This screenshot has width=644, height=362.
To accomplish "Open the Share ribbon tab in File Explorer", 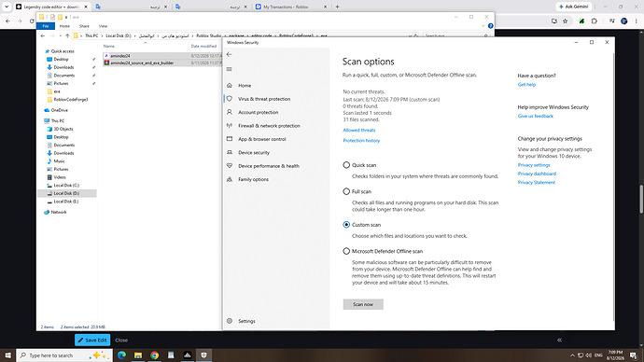I will tap(84, 26).
